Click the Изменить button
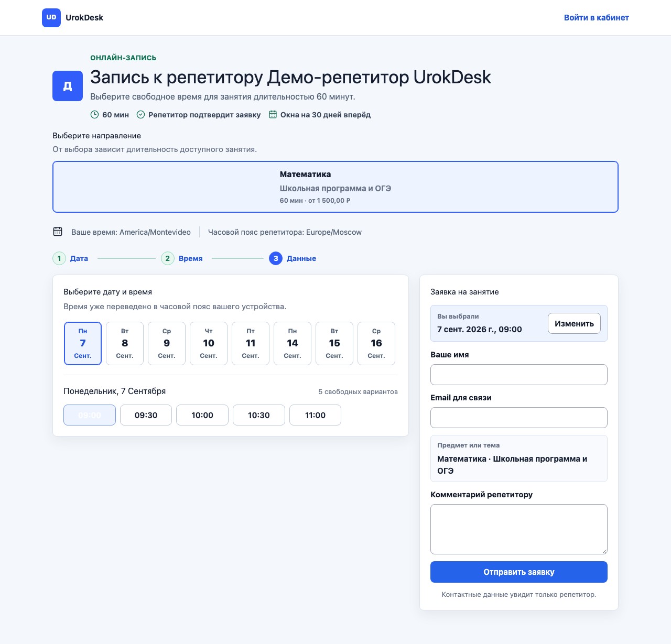This screenshot has width=671, height=644. tap(574, 323)
